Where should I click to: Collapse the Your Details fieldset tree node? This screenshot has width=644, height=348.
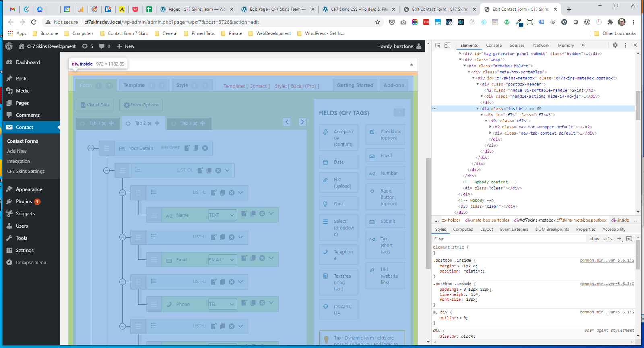[x=91, y=148]
